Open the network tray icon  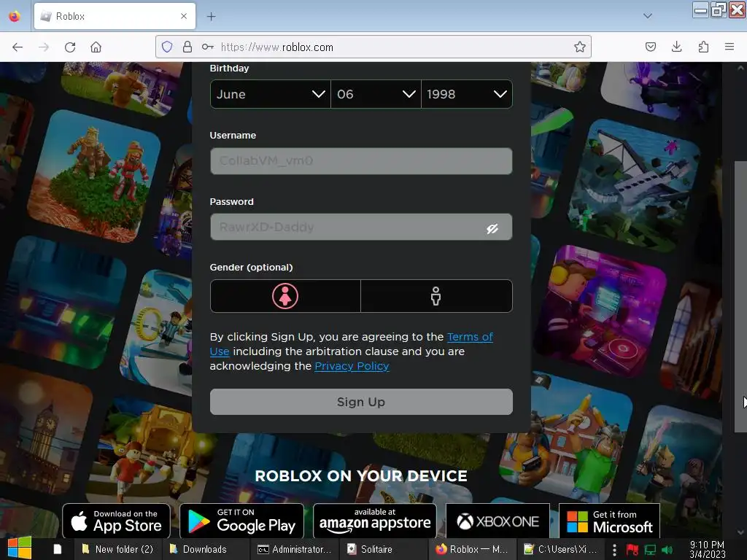[x=650, y=550]
